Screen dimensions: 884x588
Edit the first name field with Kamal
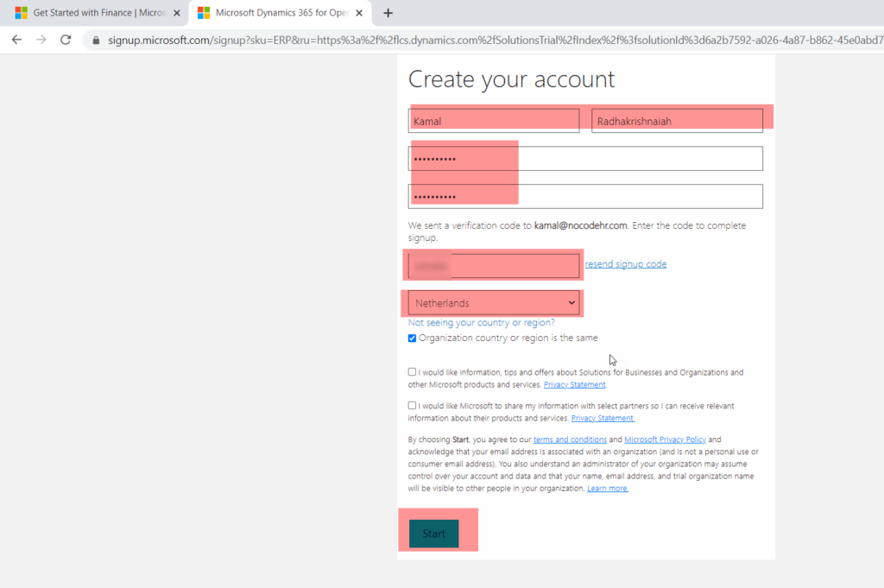point(494,121)
